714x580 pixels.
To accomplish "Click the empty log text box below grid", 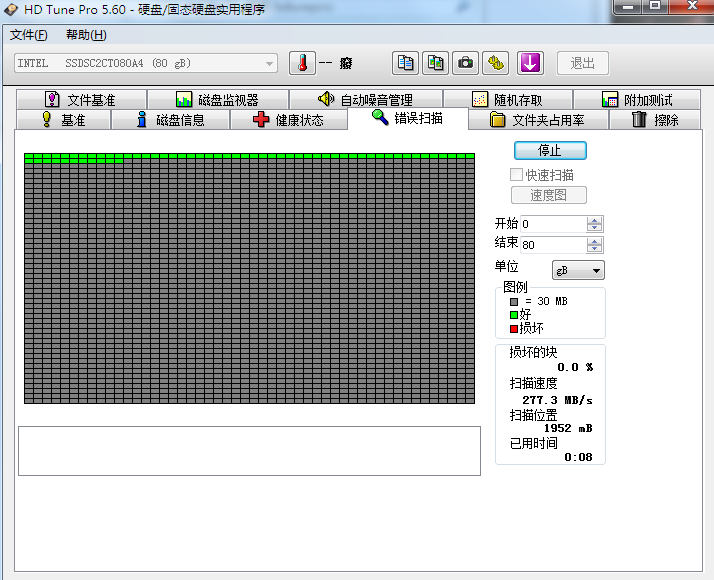I will point(250,451).
